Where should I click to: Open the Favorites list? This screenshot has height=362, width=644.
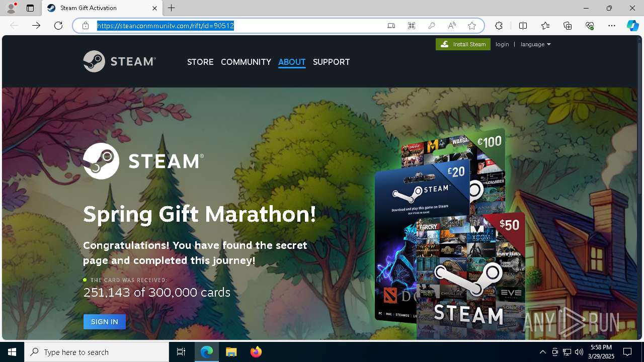point(545,26)
